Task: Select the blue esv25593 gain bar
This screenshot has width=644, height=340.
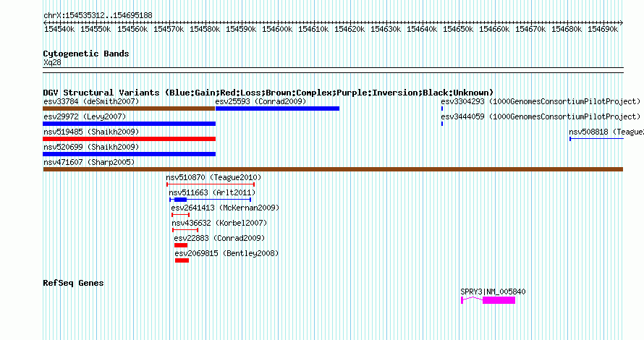Action: pyautogui.click(x=277, y=109)
